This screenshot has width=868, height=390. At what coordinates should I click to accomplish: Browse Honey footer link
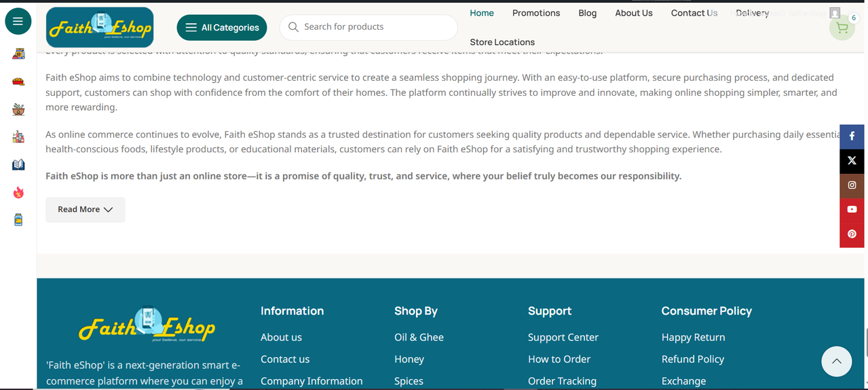pyautogui.click(x=409, y=359)
